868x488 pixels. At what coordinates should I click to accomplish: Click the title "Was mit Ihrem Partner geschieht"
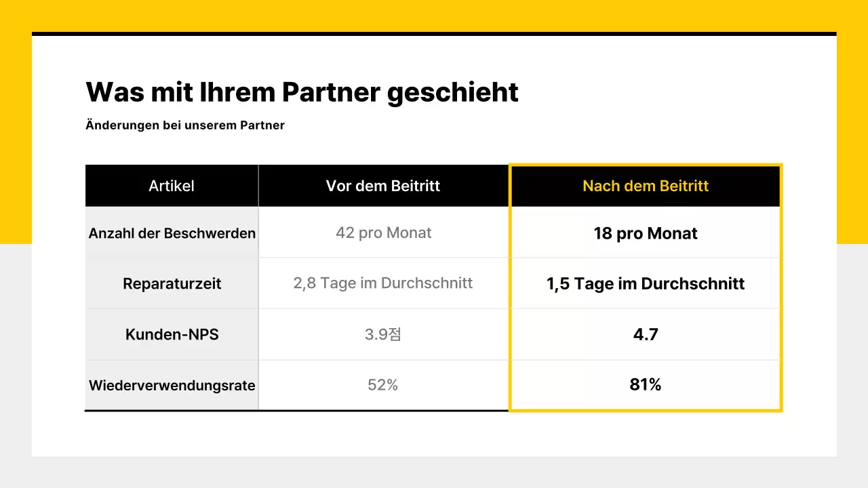coord(302,92)
